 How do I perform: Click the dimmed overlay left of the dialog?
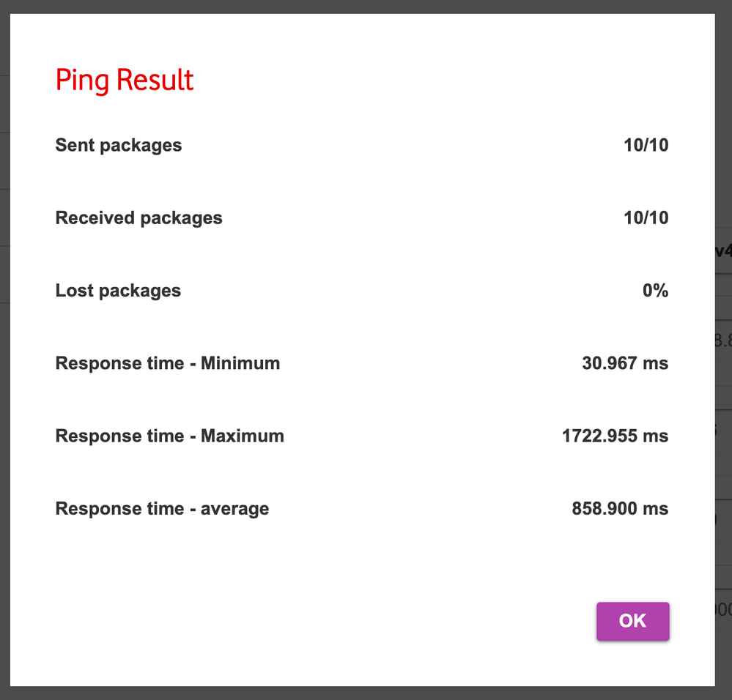[4, 350]
